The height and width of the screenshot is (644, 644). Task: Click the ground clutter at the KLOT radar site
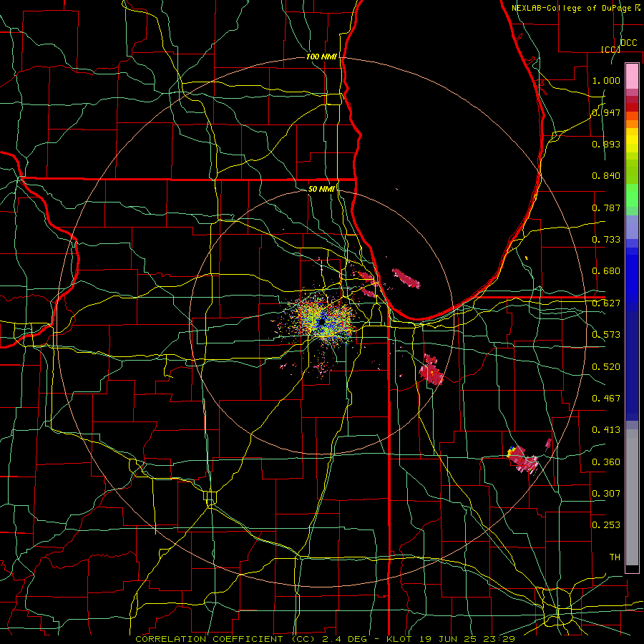[321, 321]
